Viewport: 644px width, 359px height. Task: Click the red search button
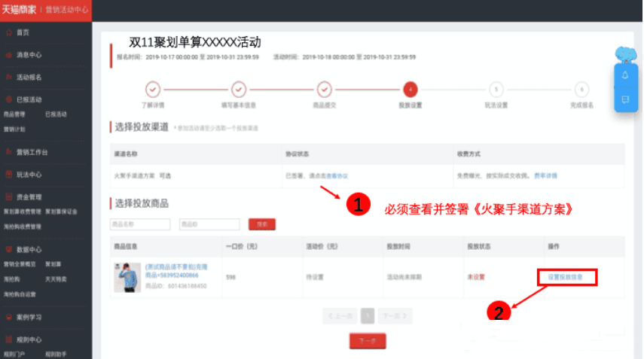(262, 224)
